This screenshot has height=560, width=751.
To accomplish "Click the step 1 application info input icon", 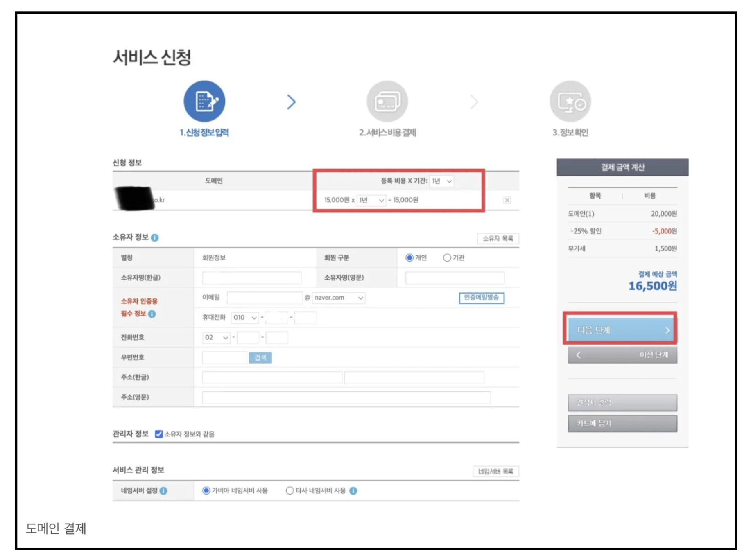I will (204, 101).
